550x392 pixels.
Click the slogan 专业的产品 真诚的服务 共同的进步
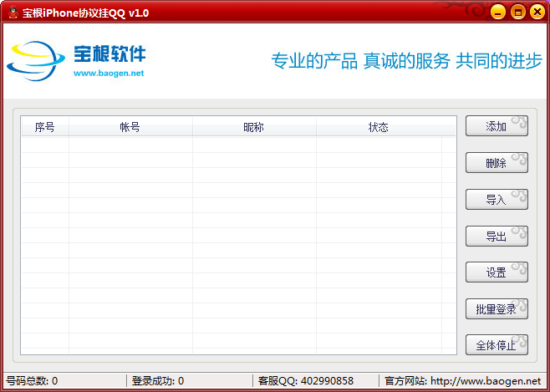pos(407,61)
